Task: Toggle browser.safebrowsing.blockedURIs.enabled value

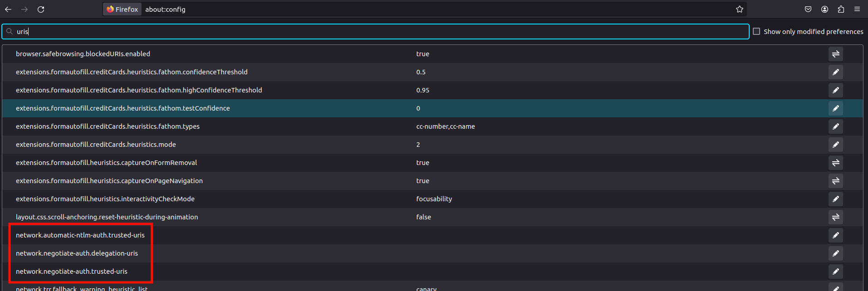Action: click(x=836, y=54)
